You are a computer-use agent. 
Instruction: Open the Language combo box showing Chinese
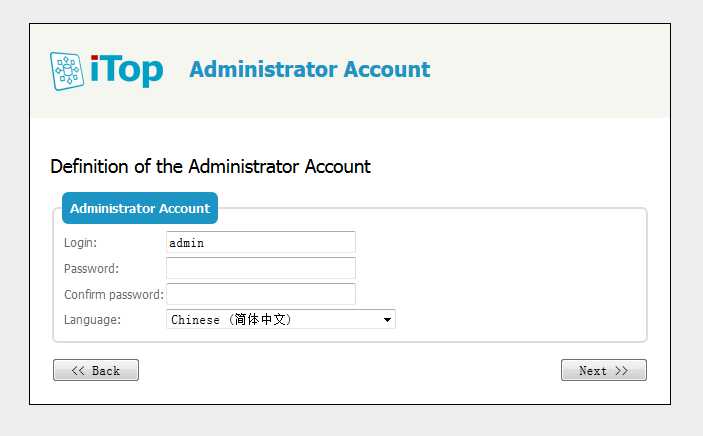(x=281, y=319)
